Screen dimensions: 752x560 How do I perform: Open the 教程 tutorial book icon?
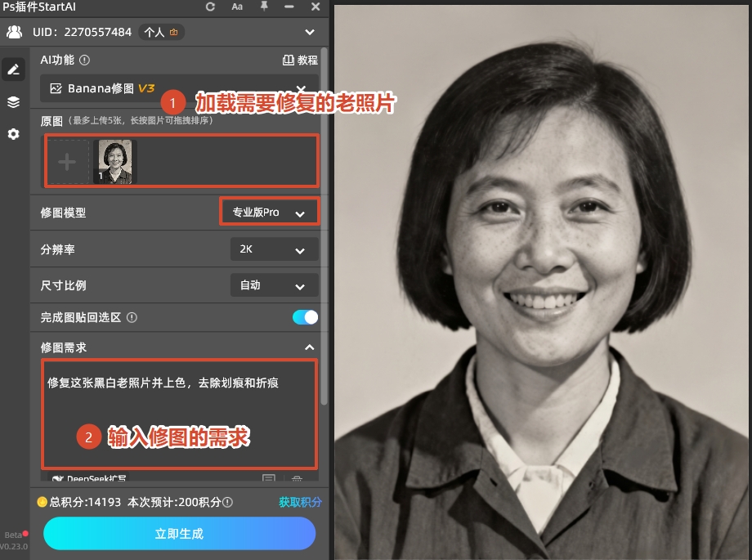pos(288,60)
